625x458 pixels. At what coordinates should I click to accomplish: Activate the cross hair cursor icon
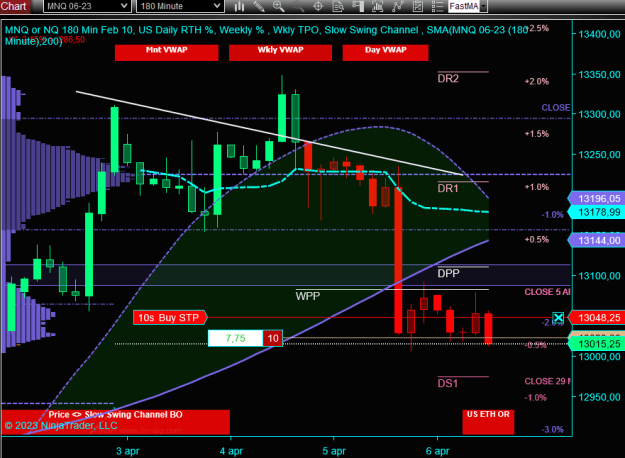pyautogui.click(x=318, y=6)
